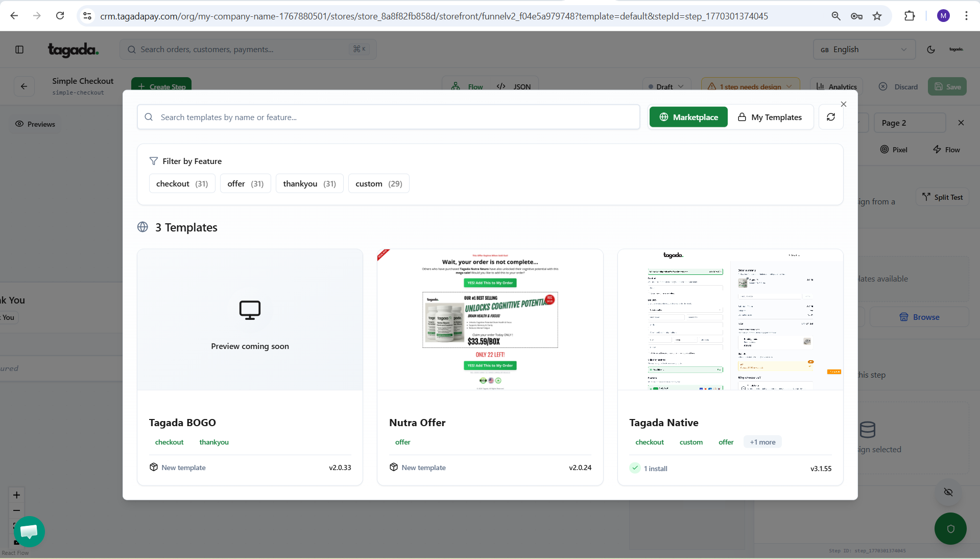Screen dimensions: 980x559
Task: Open browser extensions puzzle icon
Action: click(910, 16)
